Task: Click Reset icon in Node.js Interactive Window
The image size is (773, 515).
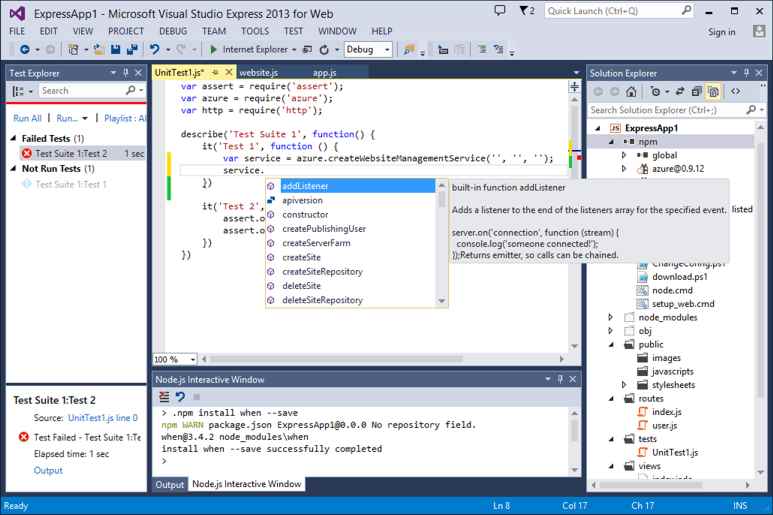Action: 180,397
